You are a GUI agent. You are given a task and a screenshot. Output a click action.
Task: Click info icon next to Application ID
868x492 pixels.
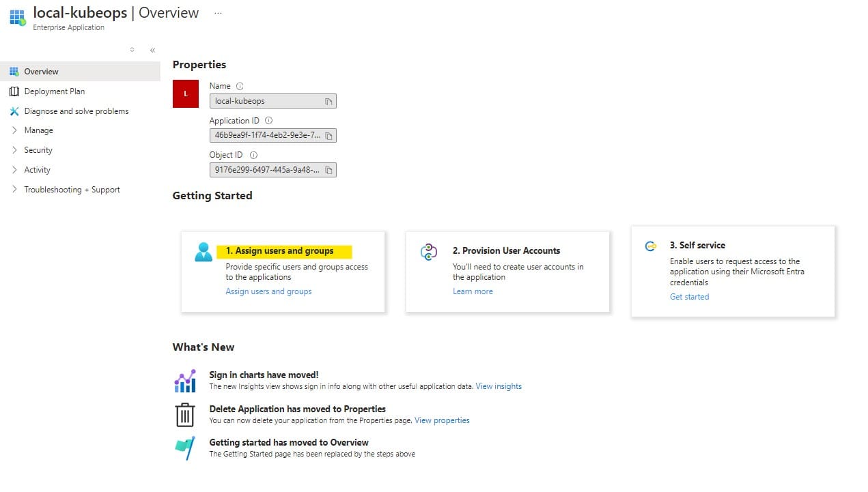pos(268,121)
